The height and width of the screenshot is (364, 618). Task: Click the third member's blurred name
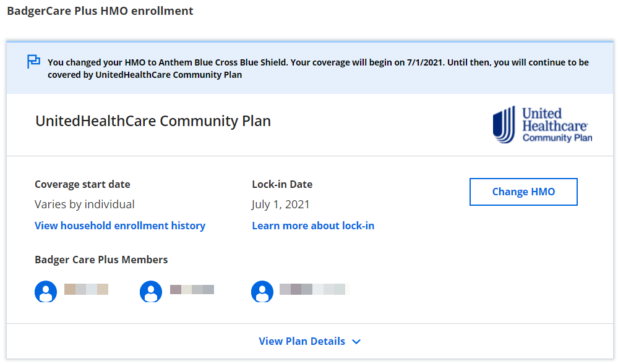click(x=312, y=289)
